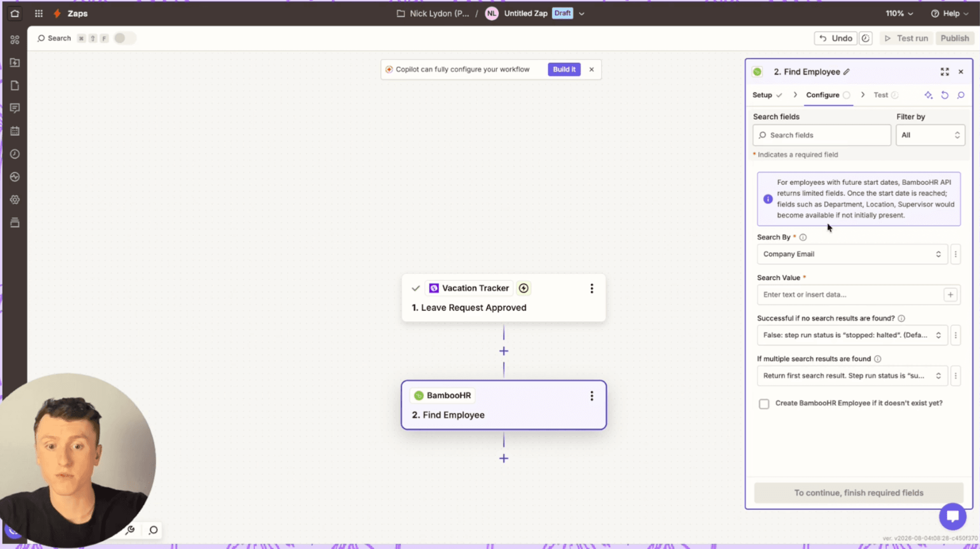Open options menu beside multiple-results dropdown
The width and height of the screenshot is (980, 549).
click(x=955, y=376)
